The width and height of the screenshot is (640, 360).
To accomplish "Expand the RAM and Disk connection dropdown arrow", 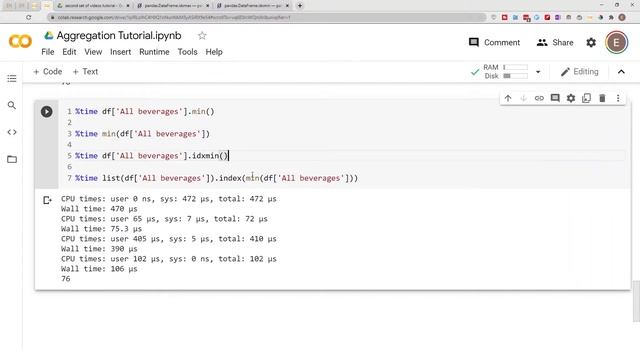I will click(538, 72).
